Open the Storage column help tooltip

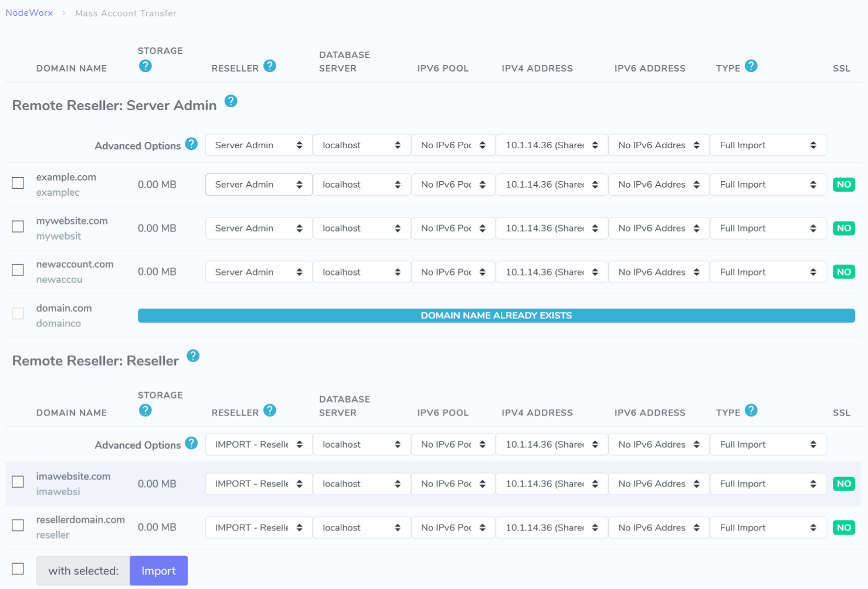[145, 66]
